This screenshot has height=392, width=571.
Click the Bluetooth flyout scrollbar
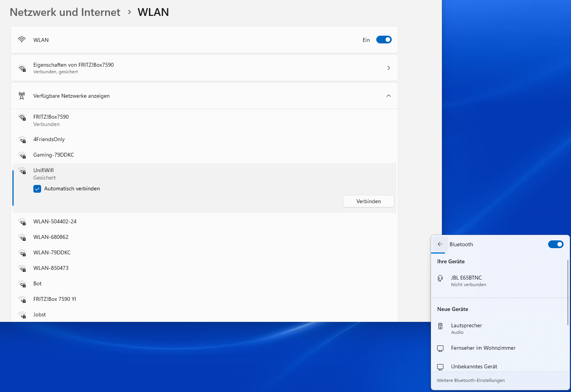click(568, 292)
